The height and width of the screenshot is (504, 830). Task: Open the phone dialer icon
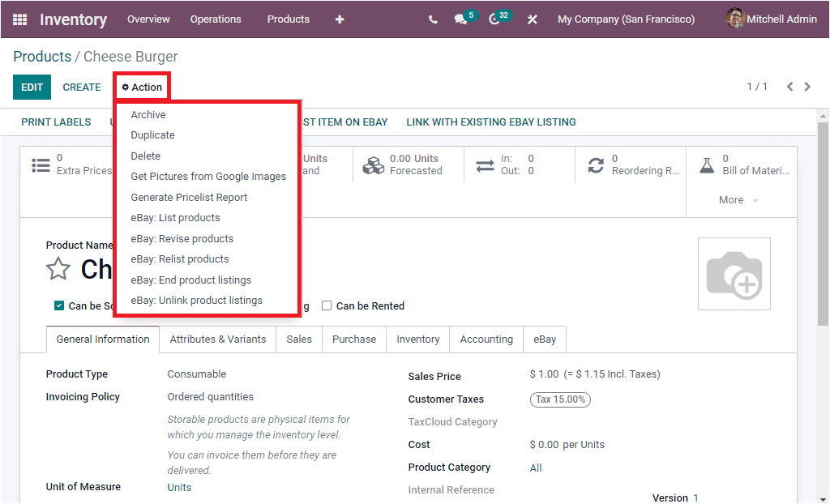(x=433, y=19)
